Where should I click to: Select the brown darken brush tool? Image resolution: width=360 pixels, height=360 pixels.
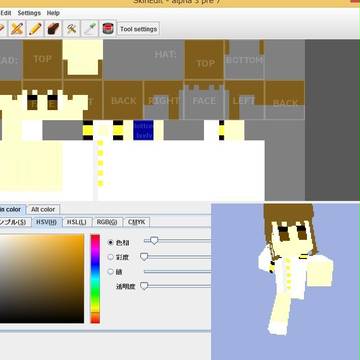53,29
